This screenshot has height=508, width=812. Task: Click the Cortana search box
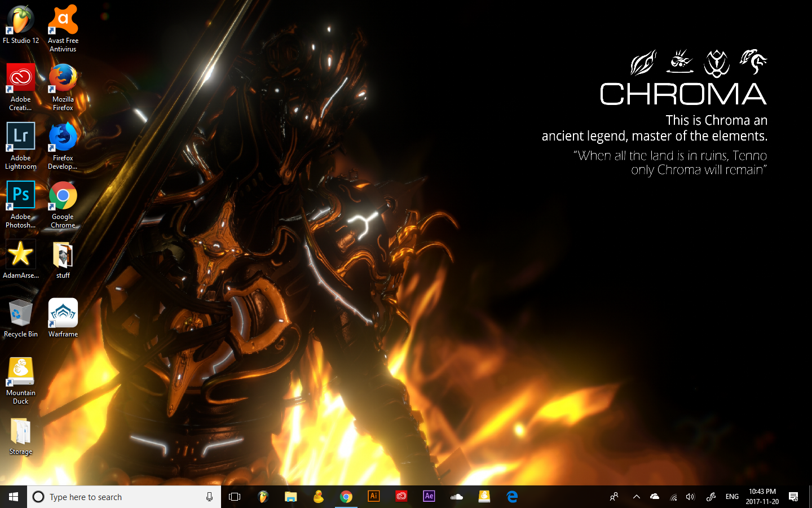pos(124,497)
